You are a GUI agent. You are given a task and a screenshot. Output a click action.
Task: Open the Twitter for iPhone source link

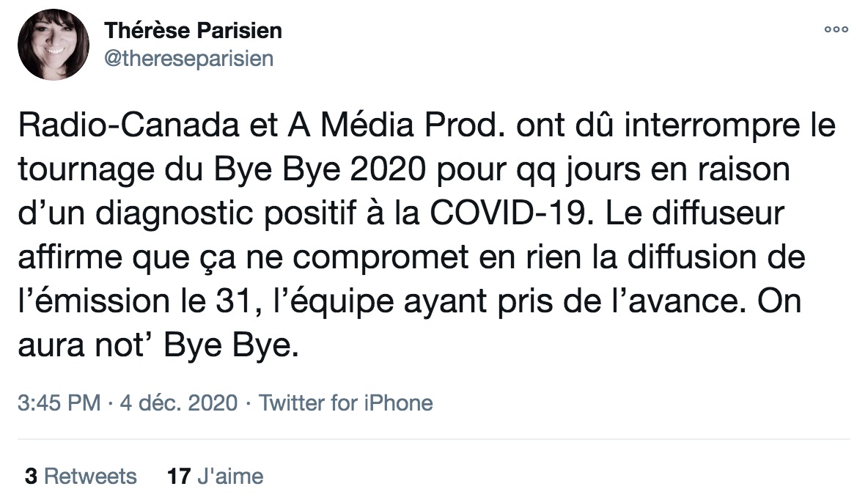347,402
